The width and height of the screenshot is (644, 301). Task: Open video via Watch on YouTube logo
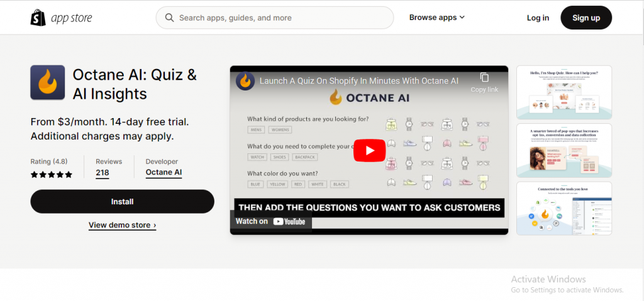[270, 221]
